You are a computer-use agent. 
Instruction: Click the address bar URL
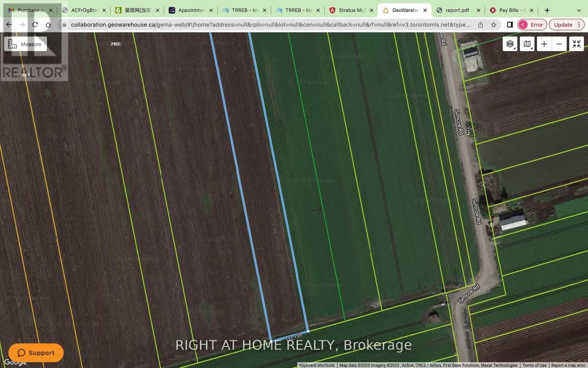[270, 25]
